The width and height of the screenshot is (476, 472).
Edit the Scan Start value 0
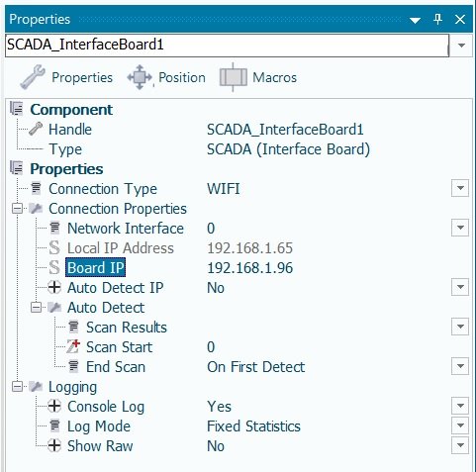211,347
